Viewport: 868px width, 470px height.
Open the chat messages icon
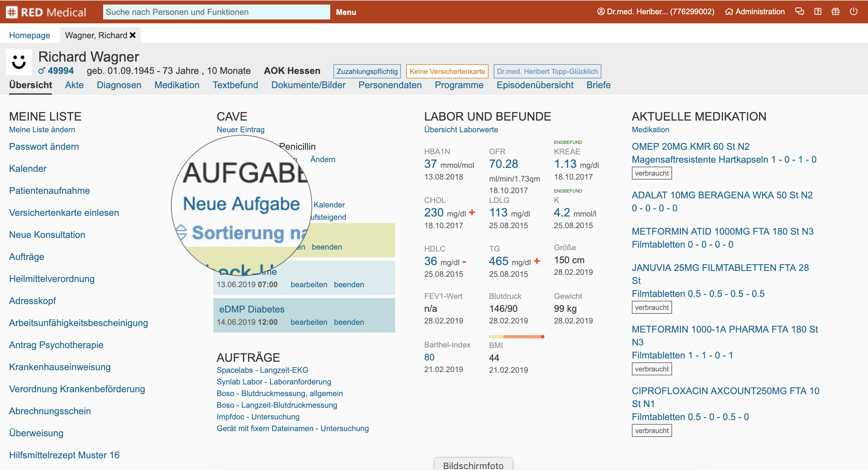(799, 11)
